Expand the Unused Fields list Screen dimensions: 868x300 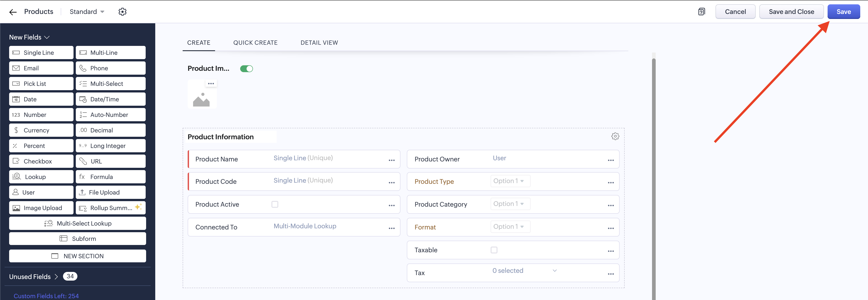(34, 277)
